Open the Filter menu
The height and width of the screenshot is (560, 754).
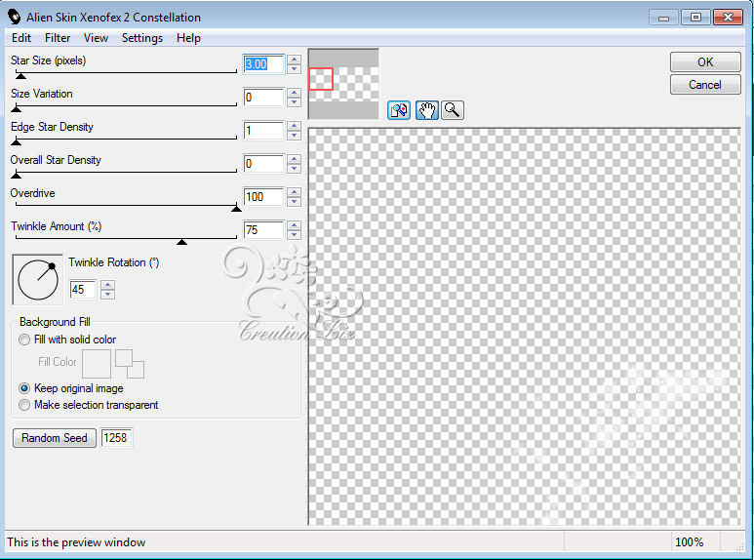tap(58, 38)
